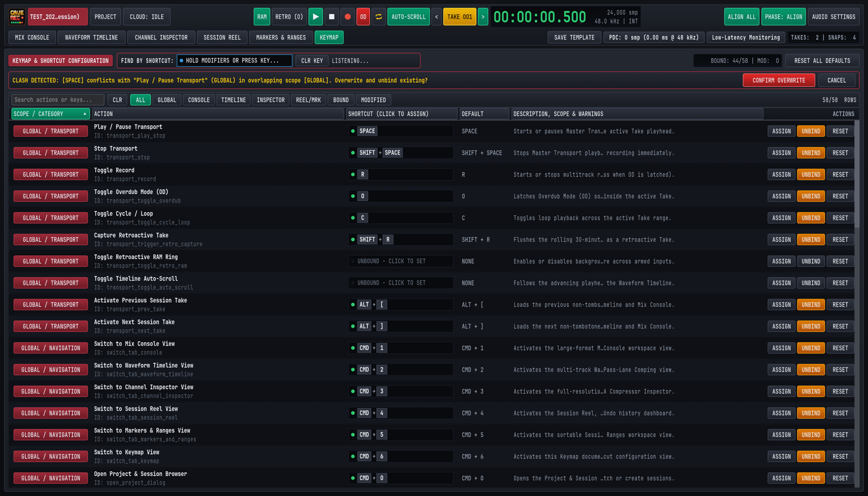Assign a shortcut to Toggle Timeline Auto-Scroll

(x=781, y=283)
